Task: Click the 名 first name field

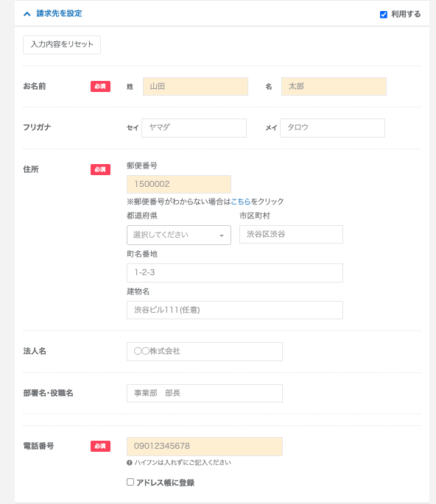Action: tap(334, 87)
